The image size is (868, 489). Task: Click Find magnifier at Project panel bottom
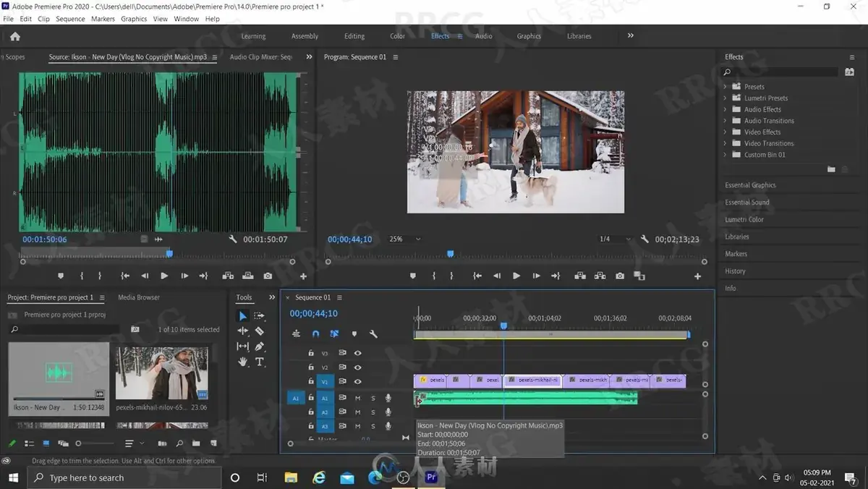tap(179, 443)
